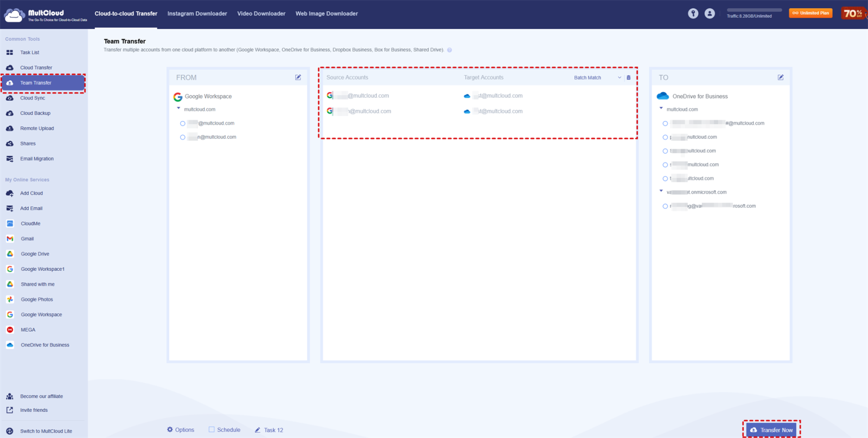
Task: Open Google Photos service
Action: 37,300
